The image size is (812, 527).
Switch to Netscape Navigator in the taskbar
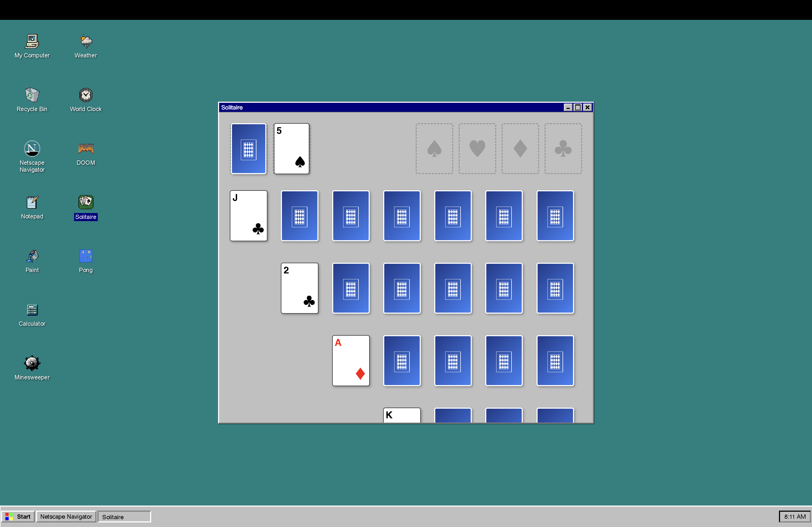coord(66,517)
